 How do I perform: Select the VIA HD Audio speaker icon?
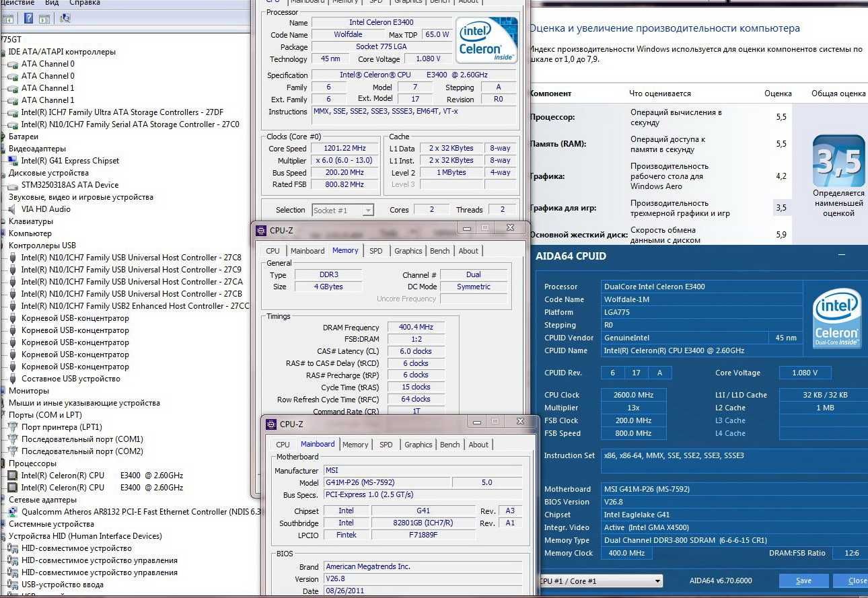click(13, 209)
